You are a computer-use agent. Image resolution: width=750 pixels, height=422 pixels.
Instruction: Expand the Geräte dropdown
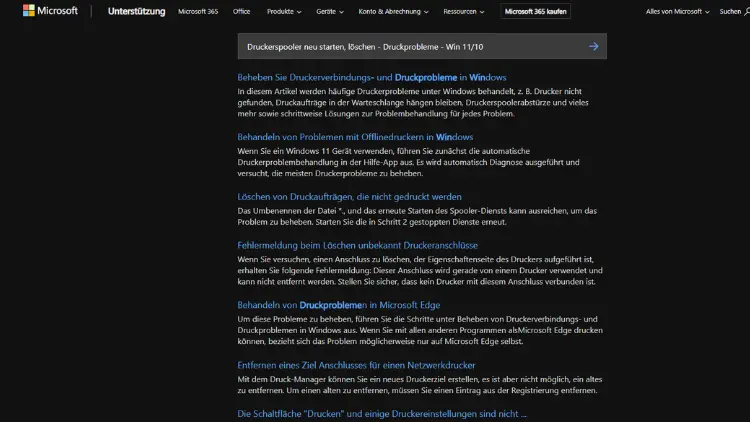tap(330, 11)
